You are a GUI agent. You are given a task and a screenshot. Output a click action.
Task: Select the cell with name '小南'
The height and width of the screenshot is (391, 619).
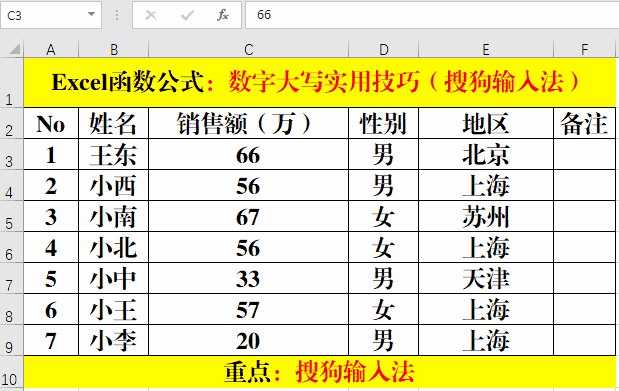pos(113,216)
